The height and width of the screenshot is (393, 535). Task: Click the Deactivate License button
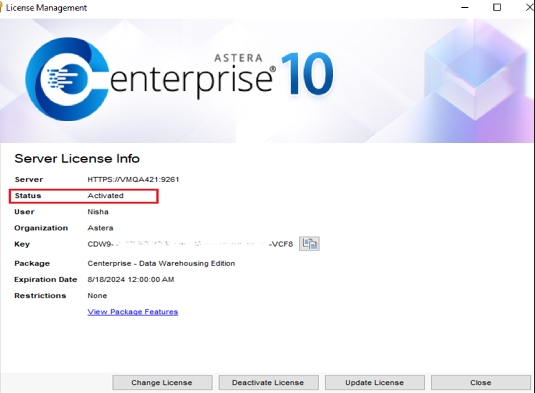click(x=268, y=382)
